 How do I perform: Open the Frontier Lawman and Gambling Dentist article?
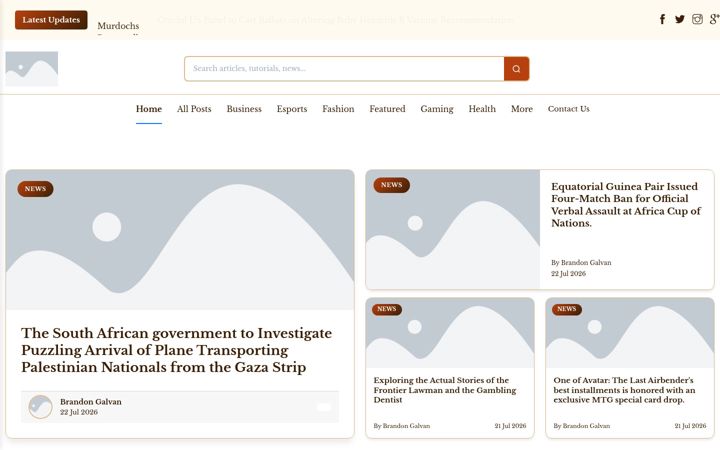coord(444,390)
